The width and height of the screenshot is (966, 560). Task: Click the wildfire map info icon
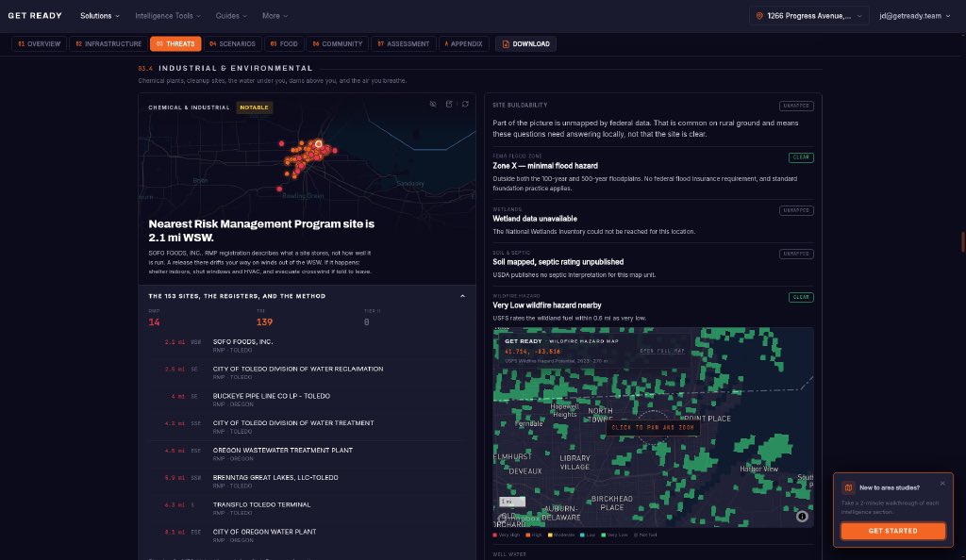click(802, 517)
